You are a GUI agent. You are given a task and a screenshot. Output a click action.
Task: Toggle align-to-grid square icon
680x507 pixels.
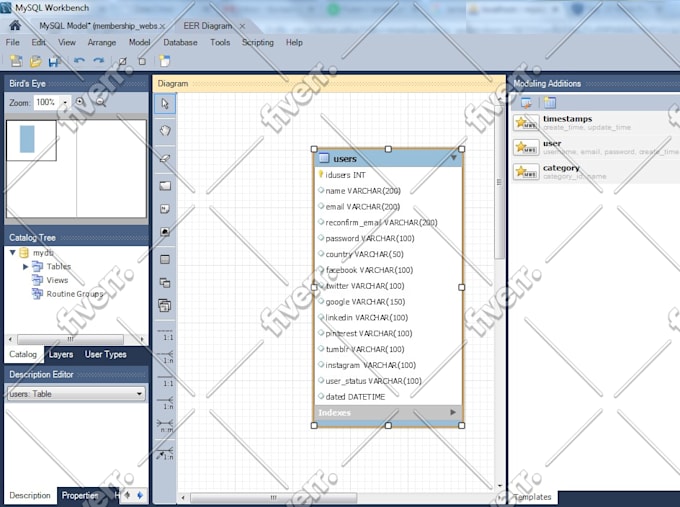[x=142, y=61]
